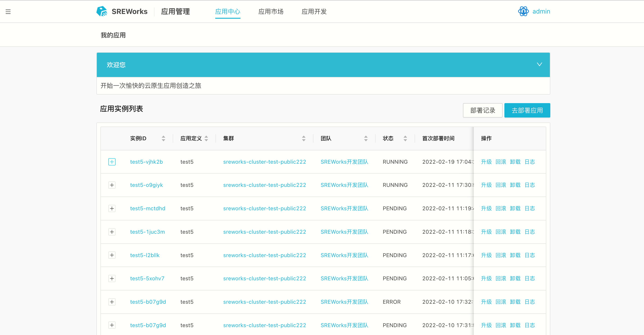Switch to 应用开发 tab
This screenshot has width=644, height=335.
[314, 11]
